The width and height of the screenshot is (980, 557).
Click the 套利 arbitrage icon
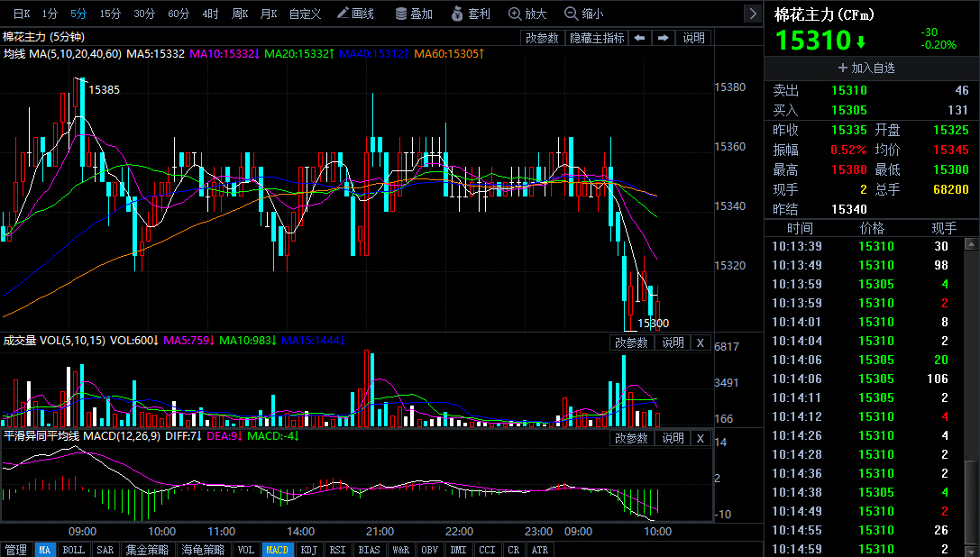pos(471,14)
